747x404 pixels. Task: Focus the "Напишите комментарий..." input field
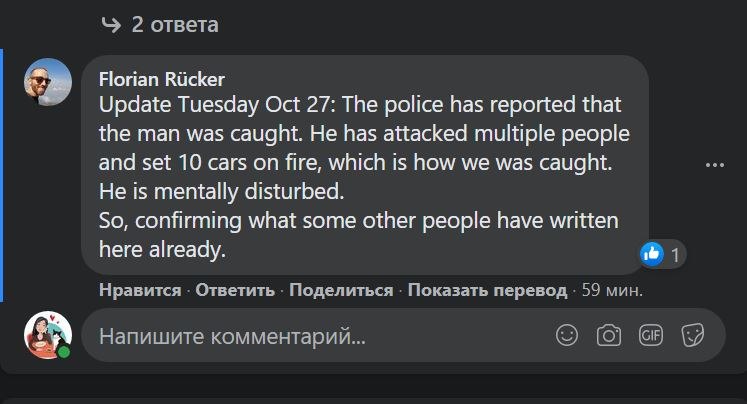pyautogui.click(x=300, y=336)
